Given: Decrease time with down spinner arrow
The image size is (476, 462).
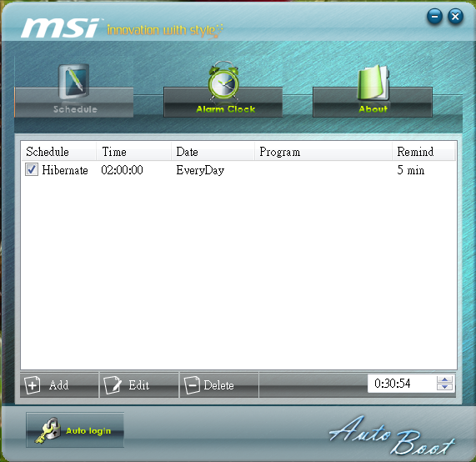Looking at the screenshot, I should tap(444, 387).
